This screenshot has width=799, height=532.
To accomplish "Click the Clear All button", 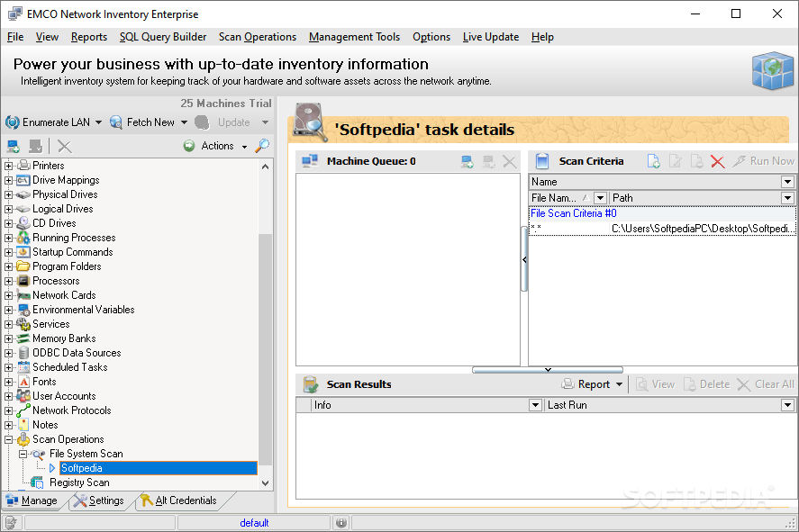I will (766, 385).
